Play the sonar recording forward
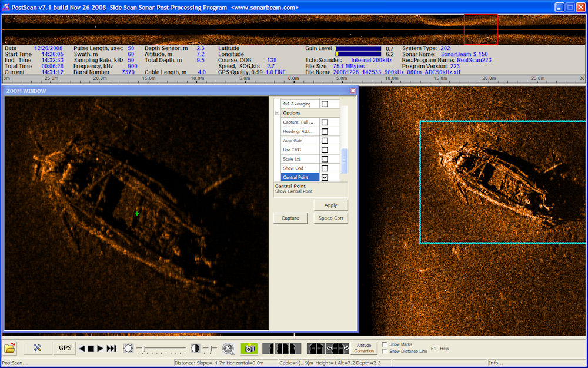 pos(100,349)
